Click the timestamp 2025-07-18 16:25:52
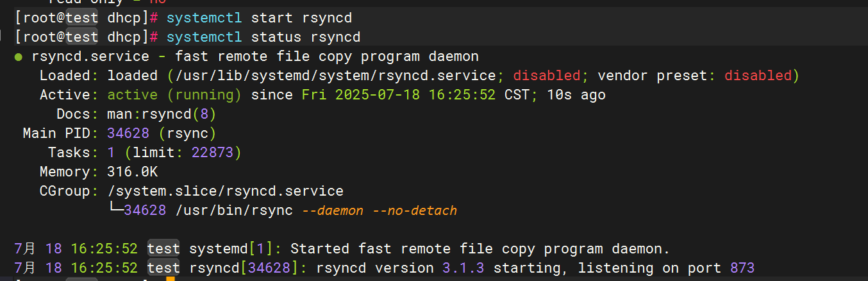The image size is (868, 281). (x=415, y=95)
